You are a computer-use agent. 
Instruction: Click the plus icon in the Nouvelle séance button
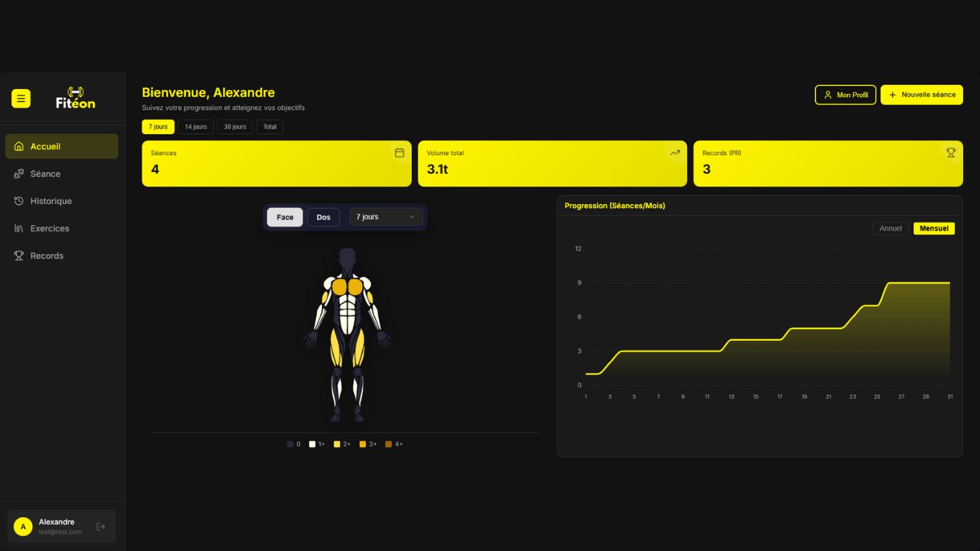pos(893,95)
